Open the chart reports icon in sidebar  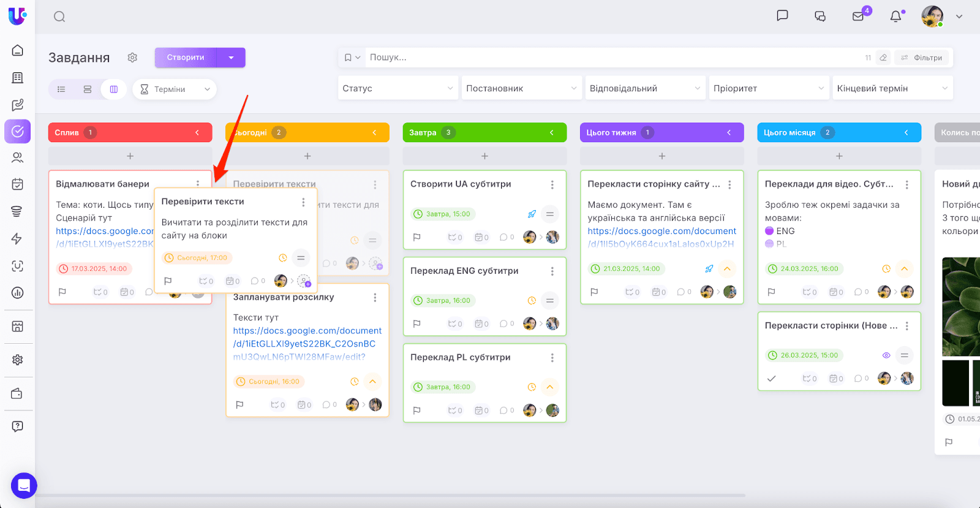pyautogui.click(x=18, y=293)
